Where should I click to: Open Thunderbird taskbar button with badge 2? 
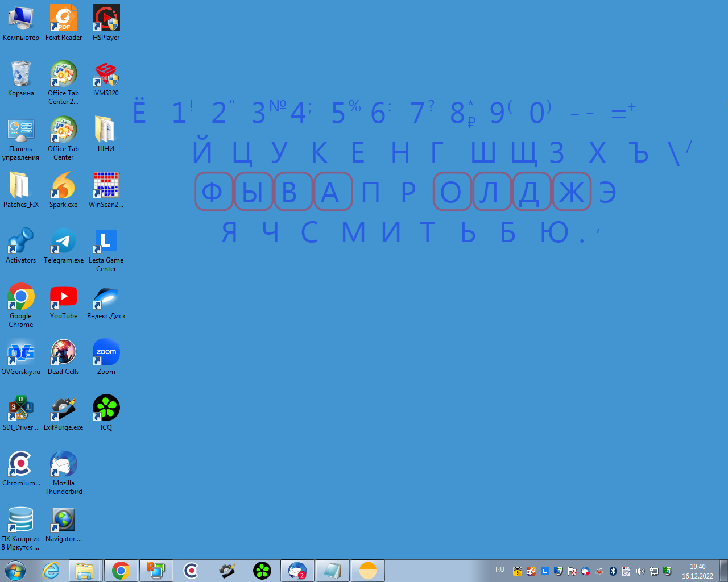point(297,571)
